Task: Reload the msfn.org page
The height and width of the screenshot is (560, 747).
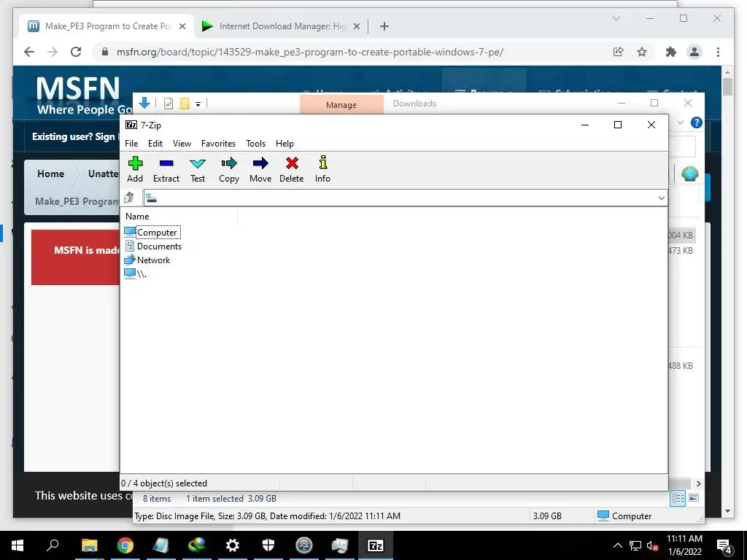Action: click(x=76, y=52)
